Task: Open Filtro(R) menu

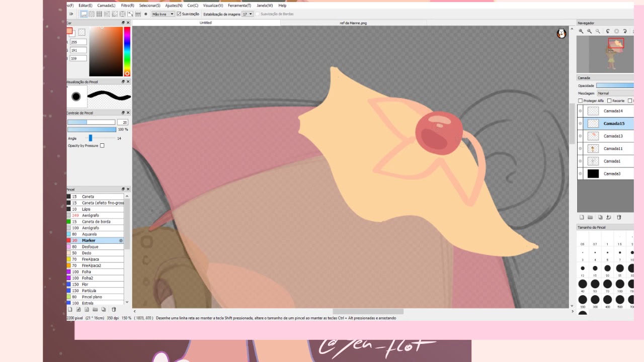Action: pos(127,6)
